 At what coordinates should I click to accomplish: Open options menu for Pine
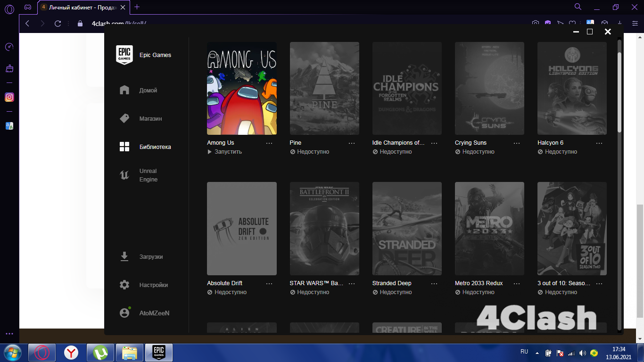[x=352, y=143]
